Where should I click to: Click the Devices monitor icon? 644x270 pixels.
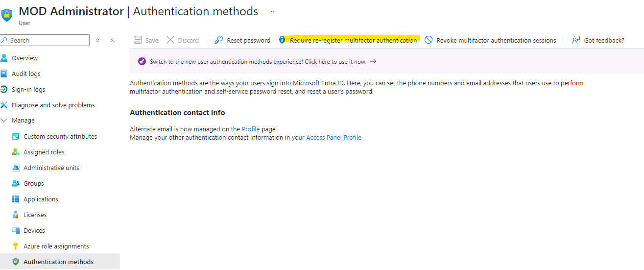(15, 230)
